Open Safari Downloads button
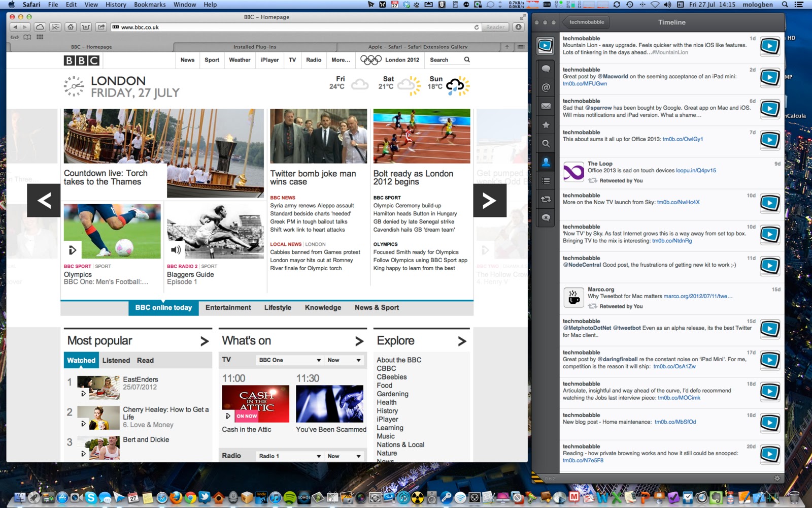The image size is (812, 508). (518, 27)
